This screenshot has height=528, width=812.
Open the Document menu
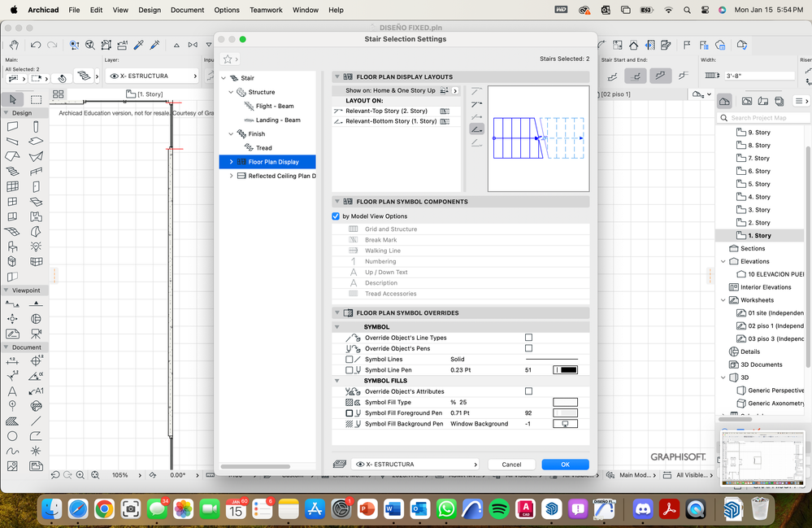(187, 10)
